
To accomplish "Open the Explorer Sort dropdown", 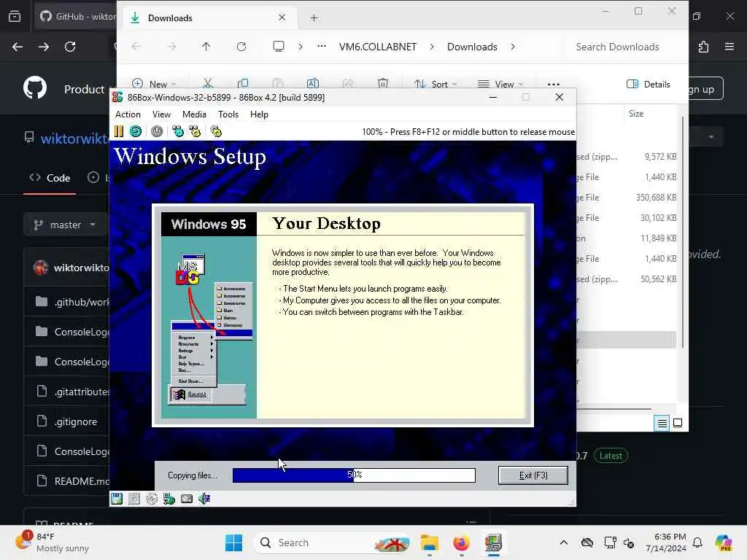I will click(x=436, y=84).
